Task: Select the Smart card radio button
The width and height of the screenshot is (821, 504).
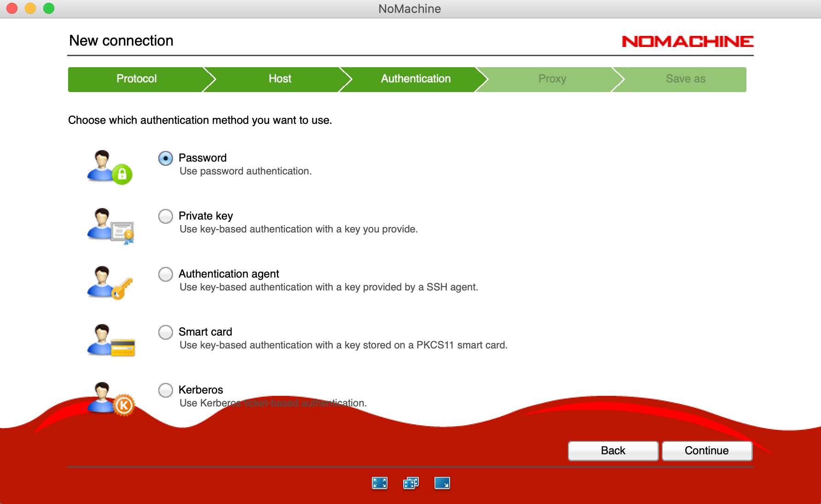Action: pos(166,332)
